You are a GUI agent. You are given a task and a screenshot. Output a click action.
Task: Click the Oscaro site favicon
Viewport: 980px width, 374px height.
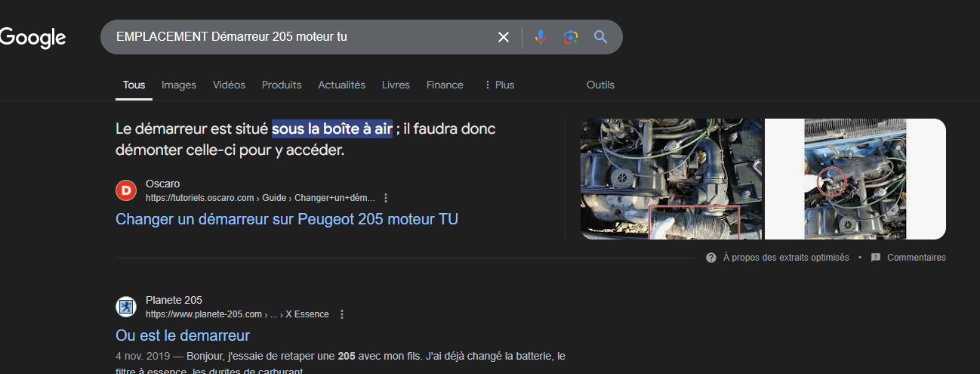[126, 190]
